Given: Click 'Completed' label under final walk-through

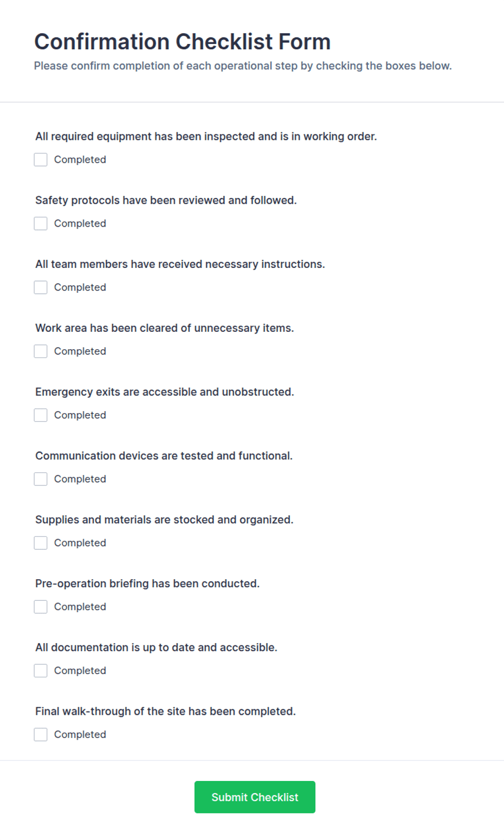Looking at the screenshot, I should tap(80, 735).
